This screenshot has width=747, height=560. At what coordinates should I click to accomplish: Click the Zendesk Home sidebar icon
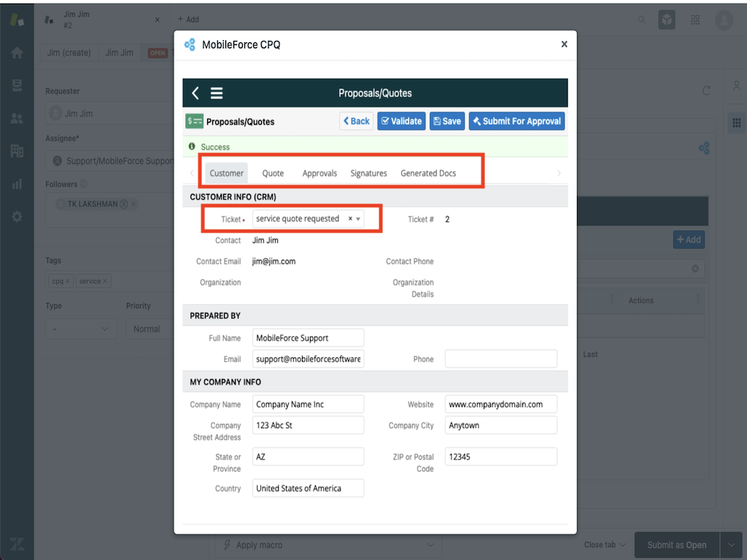click(17, 52)
